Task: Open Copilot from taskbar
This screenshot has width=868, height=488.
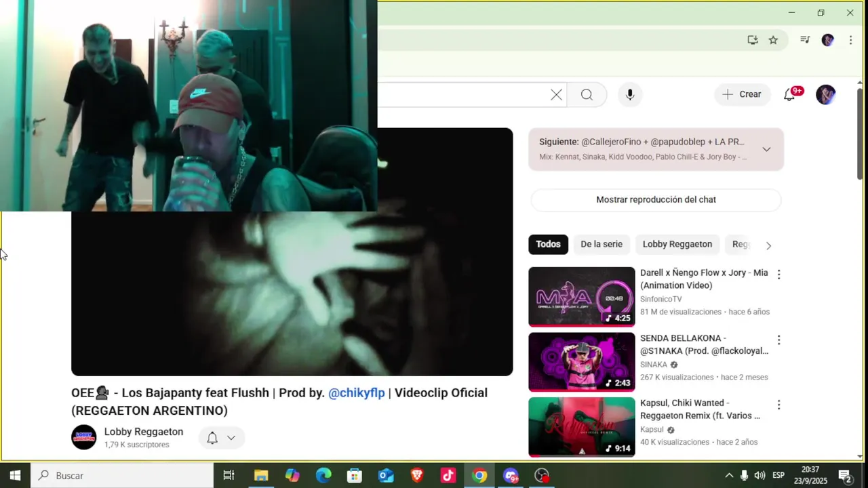Action: click(x=292, y=476)
